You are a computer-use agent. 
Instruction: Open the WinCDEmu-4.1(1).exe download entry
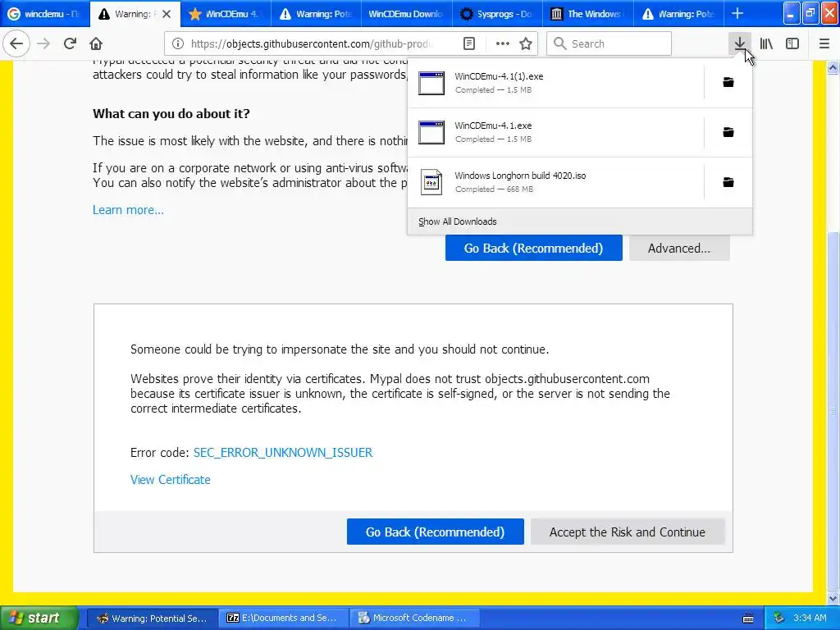pyautogui.click(x=555, y=83)
